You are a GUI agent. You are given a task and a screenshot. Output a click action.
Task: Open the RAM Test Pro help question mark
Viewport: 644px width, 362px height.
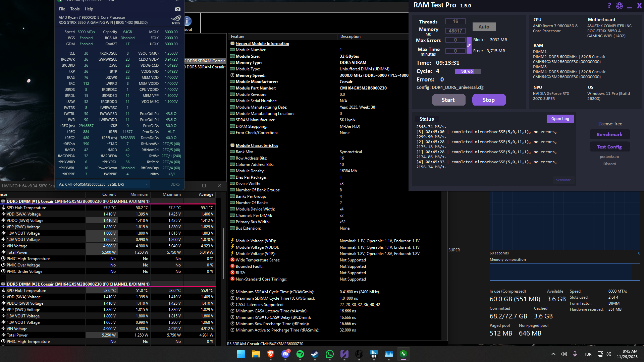[609, 5]
